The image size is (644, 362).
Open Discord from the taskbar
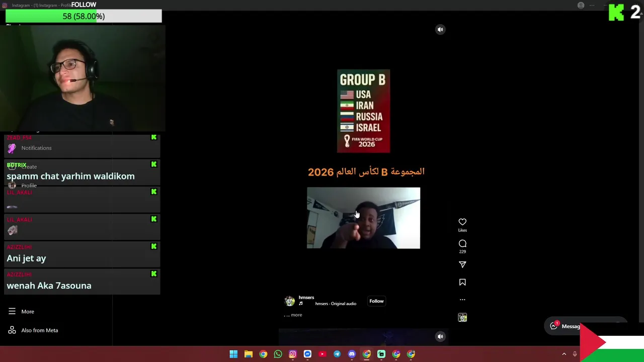(x=352, y=354)
